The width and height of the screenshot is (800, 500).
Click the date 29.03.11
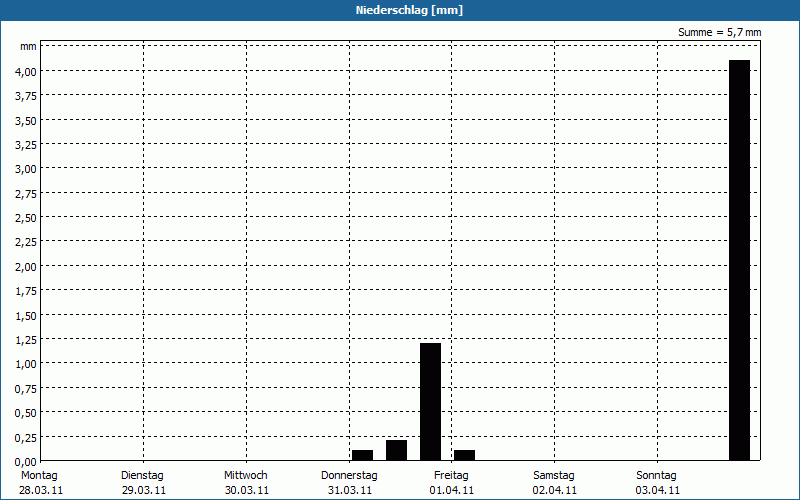click(x=144, y=491)
